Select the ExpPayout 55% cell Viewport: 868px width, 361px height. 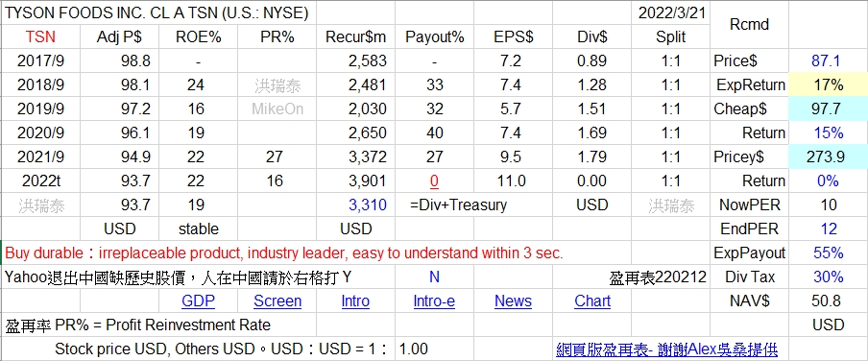tap(828, 253)
